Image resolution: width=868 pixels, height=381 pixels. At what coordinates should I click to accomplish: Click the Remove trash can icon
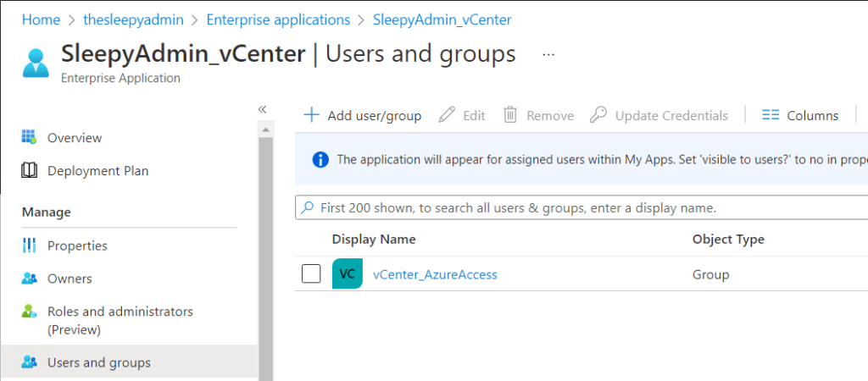coord(510,115)
